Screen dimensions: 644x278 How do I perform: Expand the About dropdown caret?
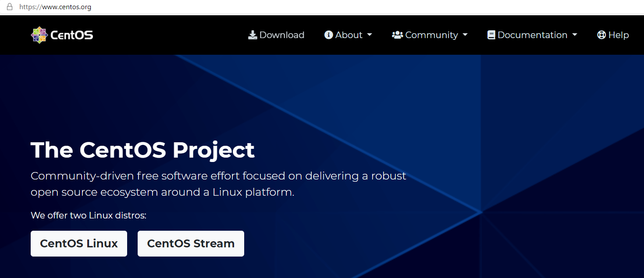click(x=369, y=35)
